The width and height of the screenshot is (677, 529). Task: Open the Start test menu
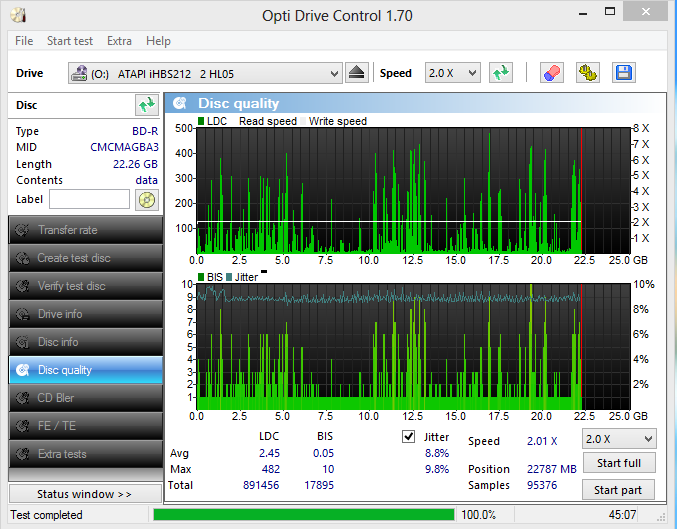70,41
